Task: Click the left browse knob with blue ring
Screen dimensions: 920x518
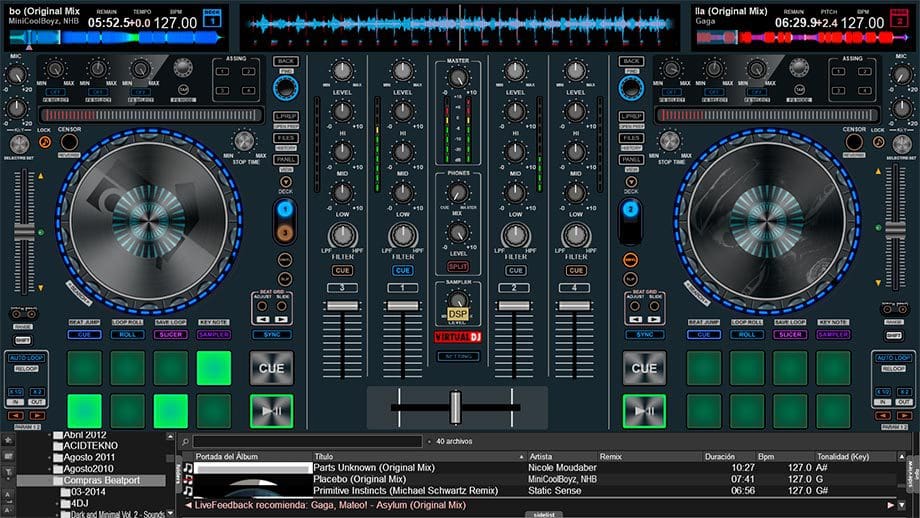Action: point(285,89)
